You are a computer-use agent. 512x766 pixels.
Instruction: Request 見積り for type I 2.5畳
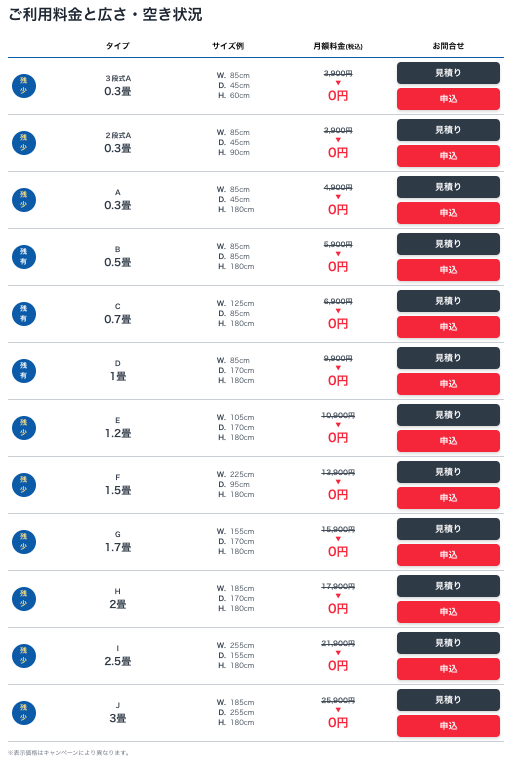tap(448, 643)
